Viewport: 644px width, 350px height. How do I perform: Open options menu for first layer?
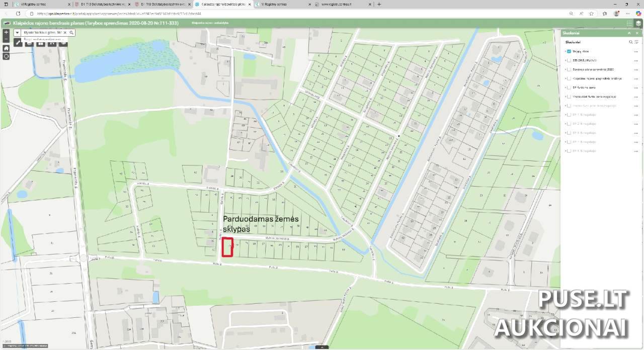point(636,51)
